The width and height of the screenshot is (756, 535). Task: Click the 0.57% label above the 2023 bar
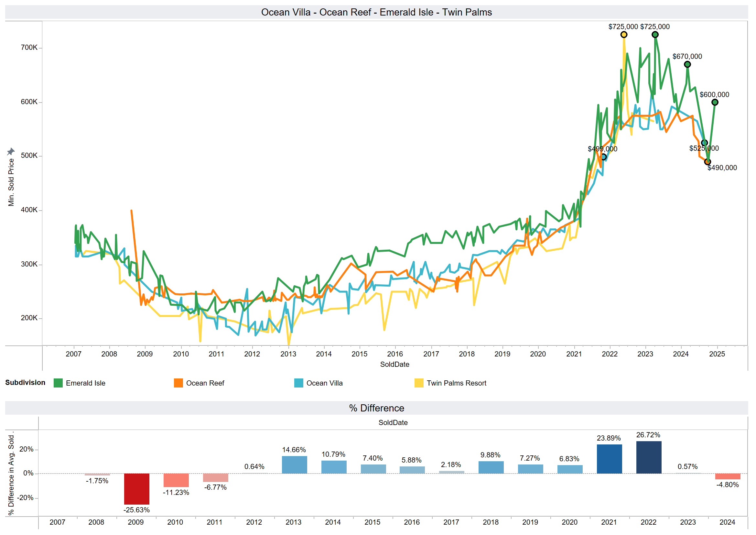click(x=688, y=467)
